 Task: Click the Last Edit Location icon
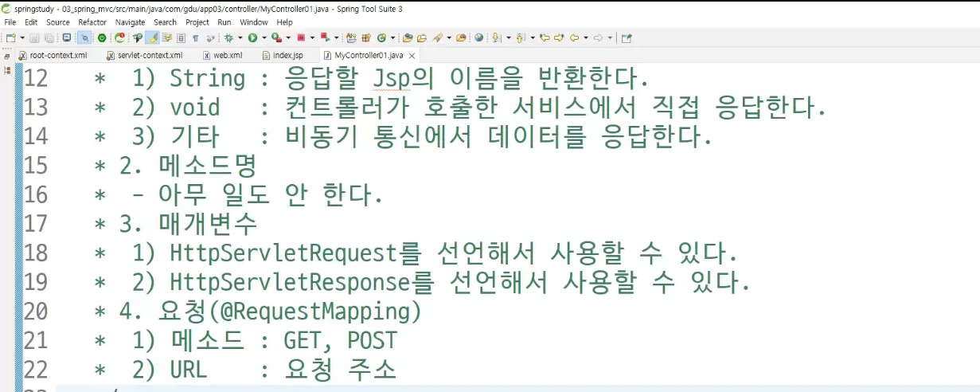(x=545, y=37)
